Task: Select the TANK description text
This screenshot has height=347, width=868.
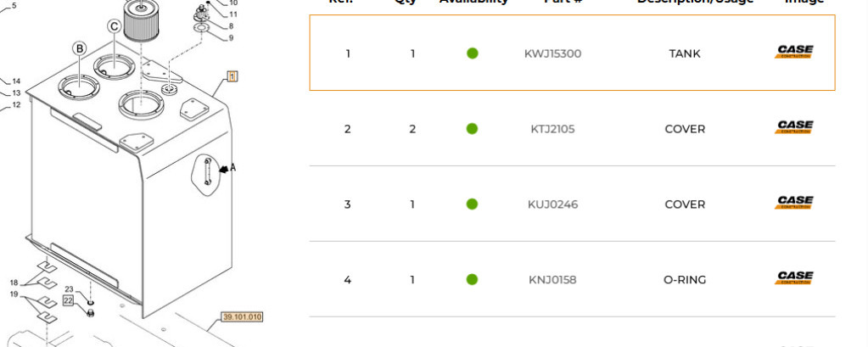Action: tap(685, 53)
